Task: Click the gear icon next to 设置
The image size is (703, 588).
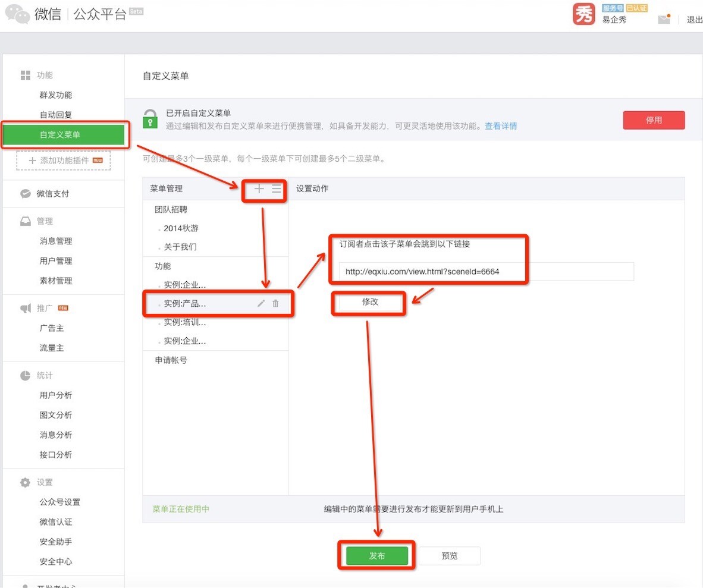Action: (26, 482)
